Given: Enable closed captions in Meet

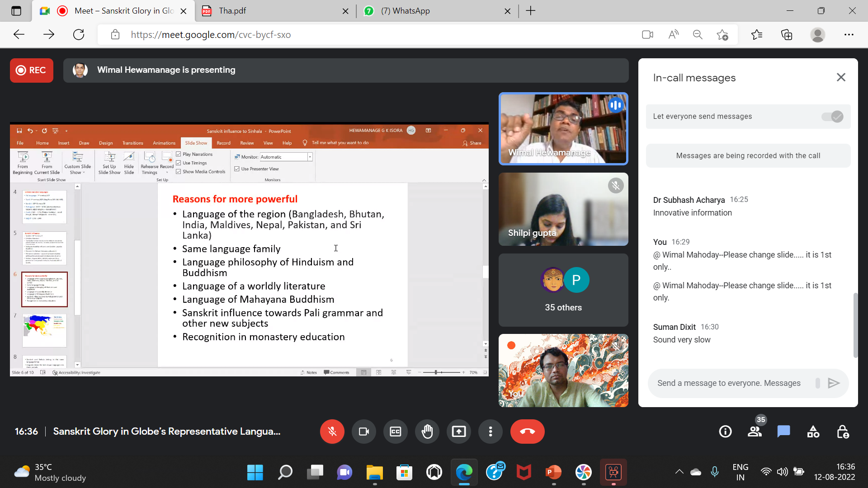Looking at the screenshot, I should pos(395,432).
